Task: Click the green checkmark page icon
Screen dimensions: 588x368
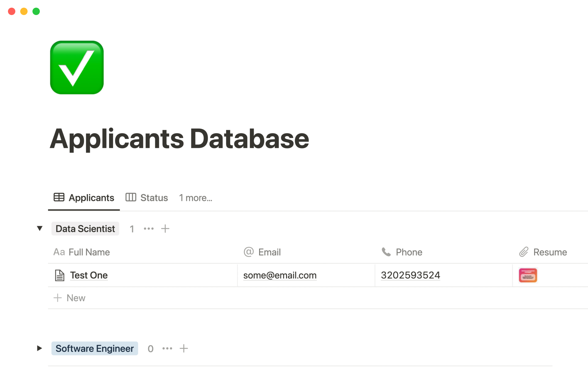Action: [77, 67]
